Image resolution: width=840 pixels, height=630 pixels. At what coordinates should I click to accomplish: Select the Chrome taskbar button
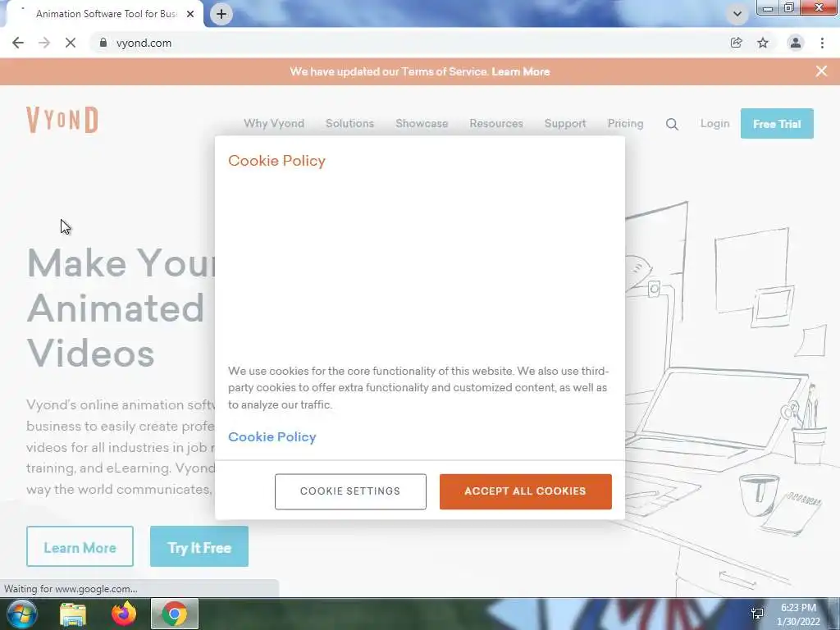click(175, 614)
